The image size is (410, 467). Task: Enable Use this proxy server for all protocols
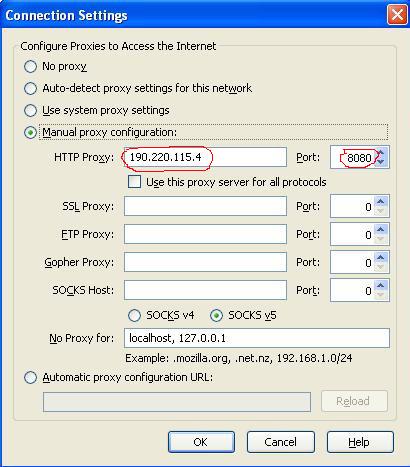click(134, 182)
